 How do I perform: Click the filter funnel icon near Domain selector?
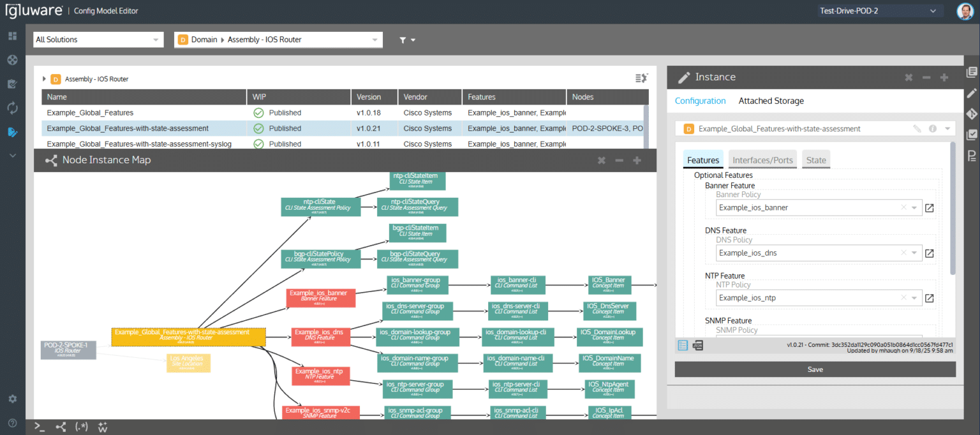[404, 40]
